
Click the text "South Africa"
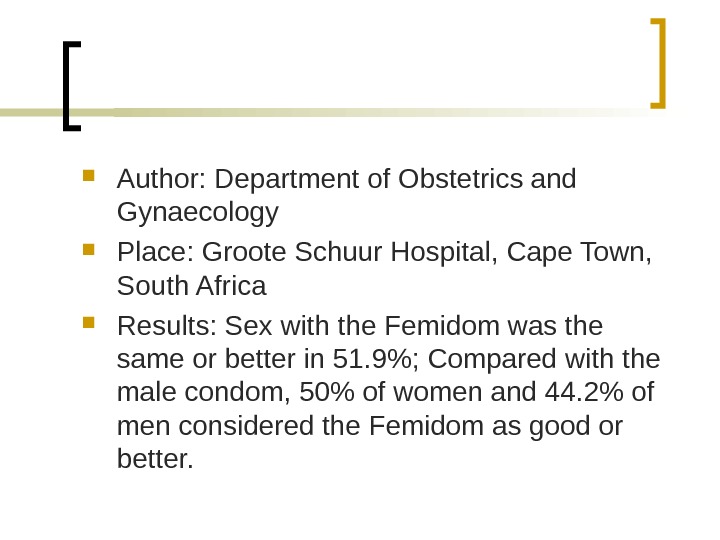(192, 287)
